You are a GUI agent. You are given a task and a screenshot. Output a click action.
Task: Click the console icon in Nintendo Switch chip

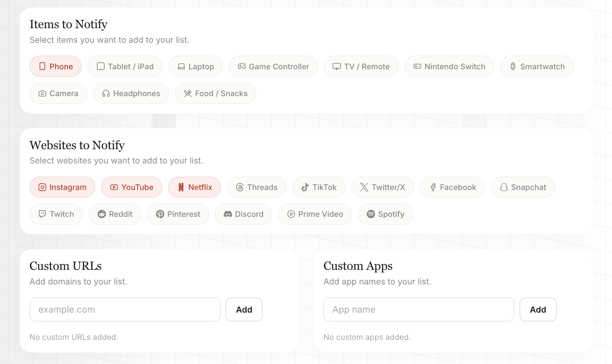417,66
